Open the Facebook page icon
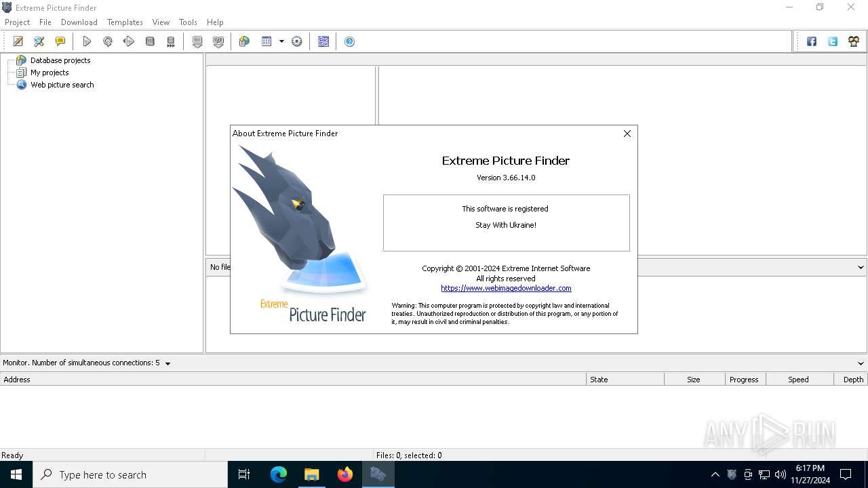The width and height of the screenshot is (868, 488). coord(812,41)
